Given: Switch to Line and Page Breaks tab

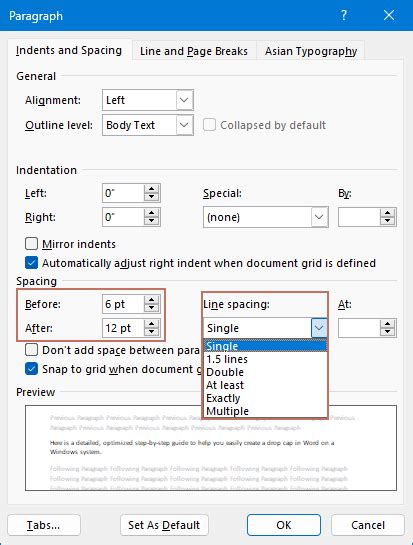Looking at the screenshot, I should [194, 51].
